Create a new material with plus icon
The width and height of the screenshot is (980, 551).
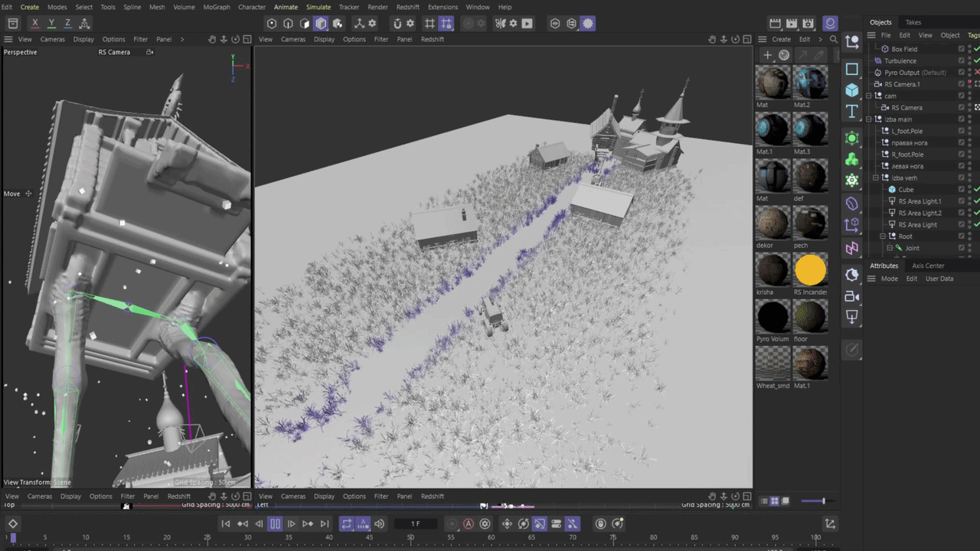(x=767, y=55)
